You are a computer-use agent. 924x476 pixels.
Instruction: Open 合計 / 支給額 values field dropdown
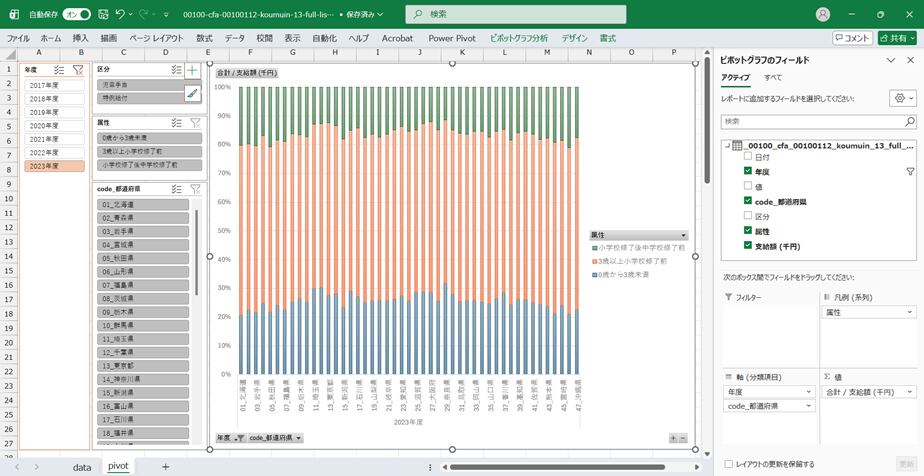point(909,392)
